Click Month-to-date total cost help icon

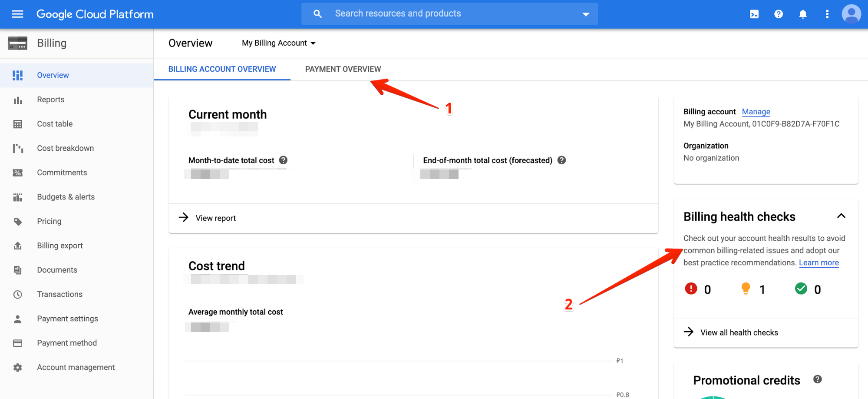pyautogui.click(x=283, y=160)
